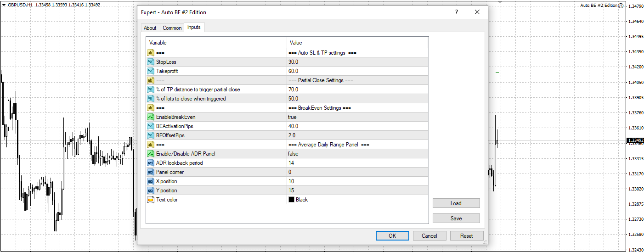Click the Cancel button
Screen dimensions: 644x252
click(429, 236)
